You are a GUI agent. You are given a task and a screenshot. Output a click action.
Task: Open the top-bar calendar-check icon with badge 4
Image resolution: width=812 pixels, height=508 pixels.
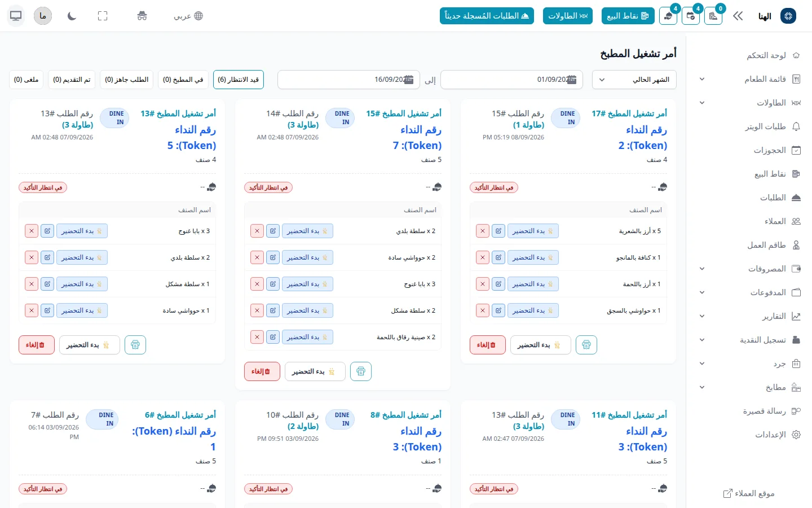tap(691, 16)
